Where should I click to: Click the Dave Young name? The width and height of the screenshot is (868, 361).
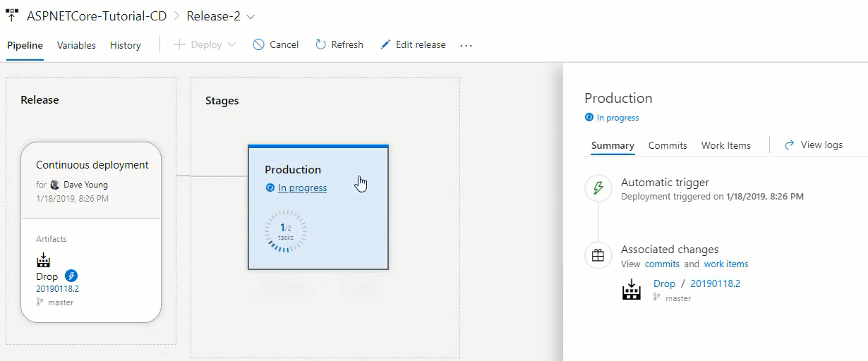coord(85,185)
